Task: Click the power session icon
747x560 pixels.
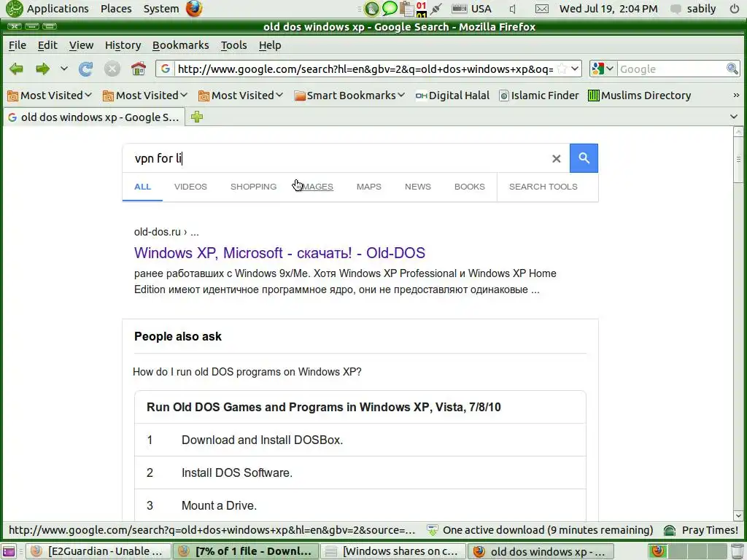Action: [734, 9]
